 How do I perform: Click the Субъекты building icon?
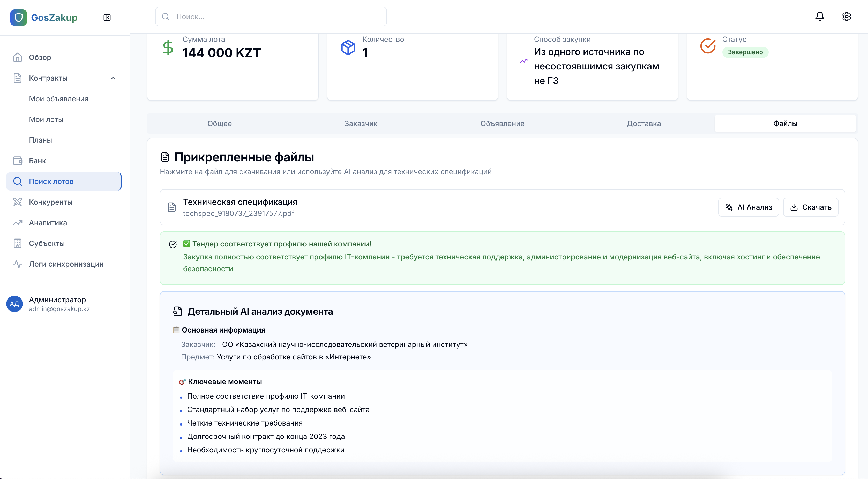coord(18,243)
